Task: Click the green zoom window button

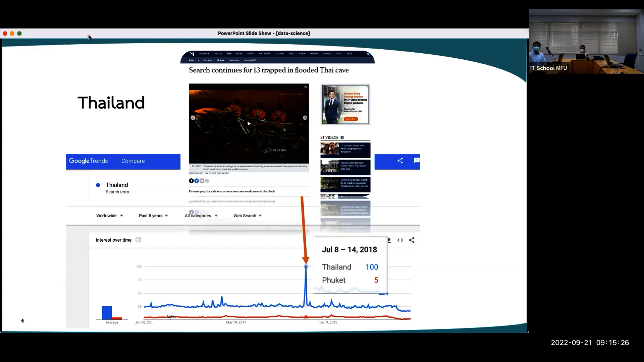Action: pos(19,33)
